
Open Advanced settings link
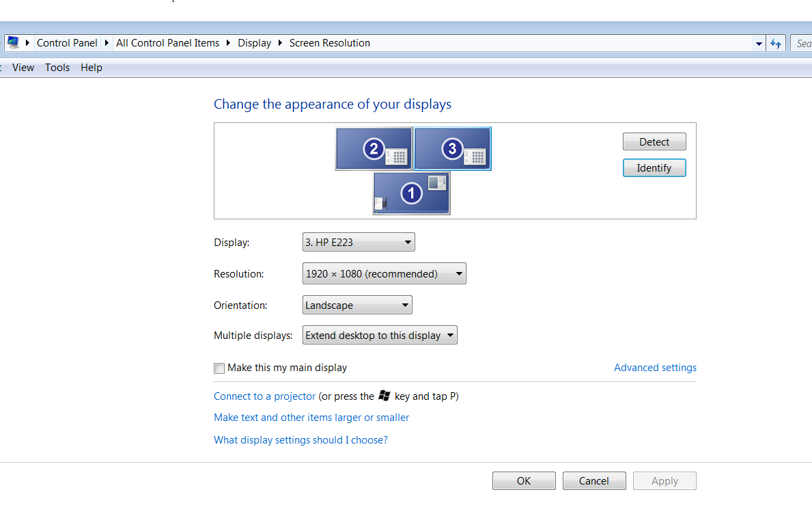click(655, 367)
